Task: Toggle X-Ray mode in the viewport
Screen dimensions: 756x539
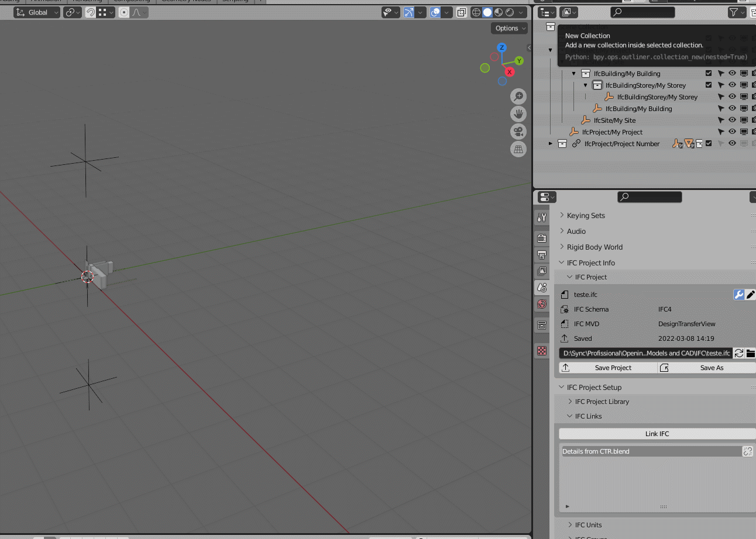Action: point(462,12)
